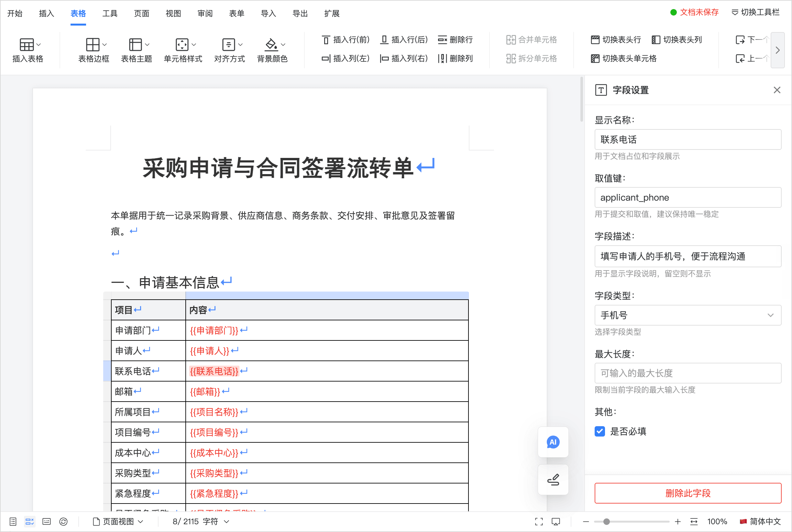Expand the Table Border dropdown arrow
The width and height of the screenshot is (792, 532).
104,44
